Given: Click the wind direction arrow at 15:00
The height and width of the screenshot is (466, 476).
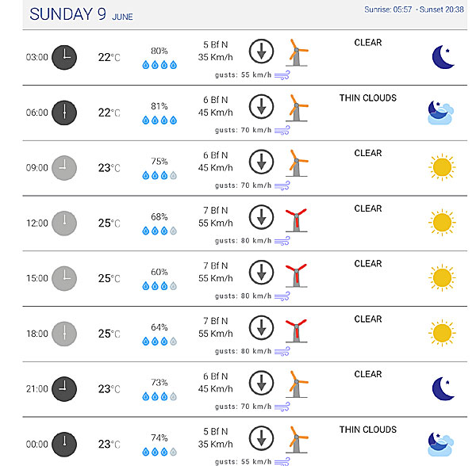Looking at the screenshot, I should 261,273.
